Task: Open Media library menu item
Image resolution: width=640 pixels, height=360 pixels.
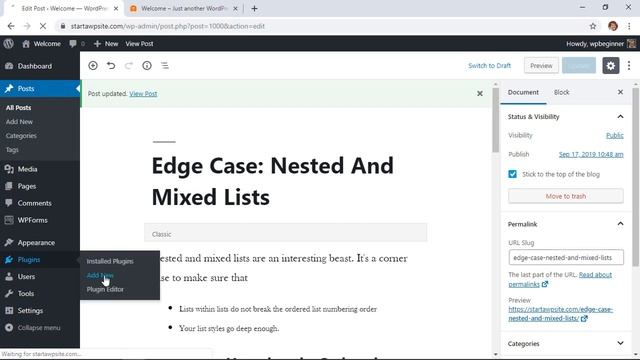Action: [x=27, y=169]
